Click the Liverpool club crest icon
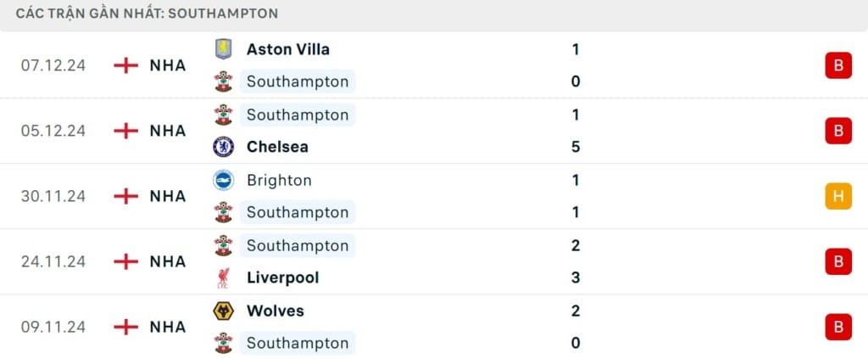868x359 pixels. point(223,278)
